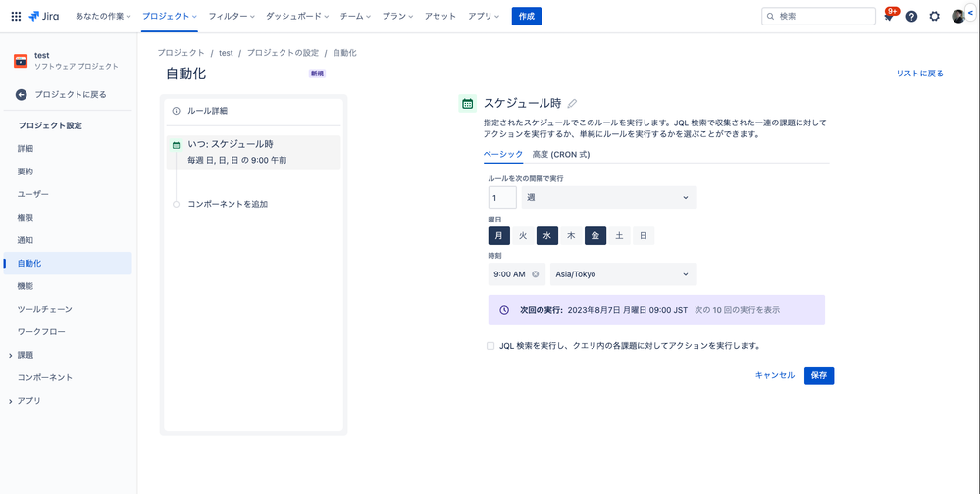
Task: Open the フィルター menu
Action: 232,17
